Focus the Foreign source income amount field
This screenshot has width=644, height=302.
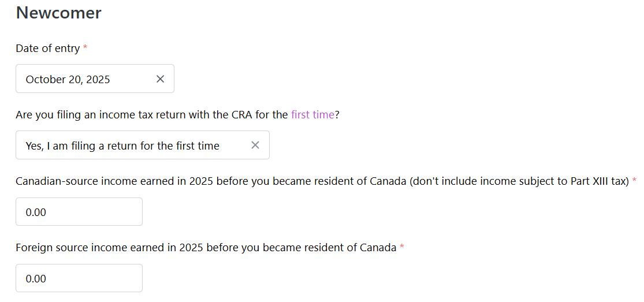click(79, 278)
